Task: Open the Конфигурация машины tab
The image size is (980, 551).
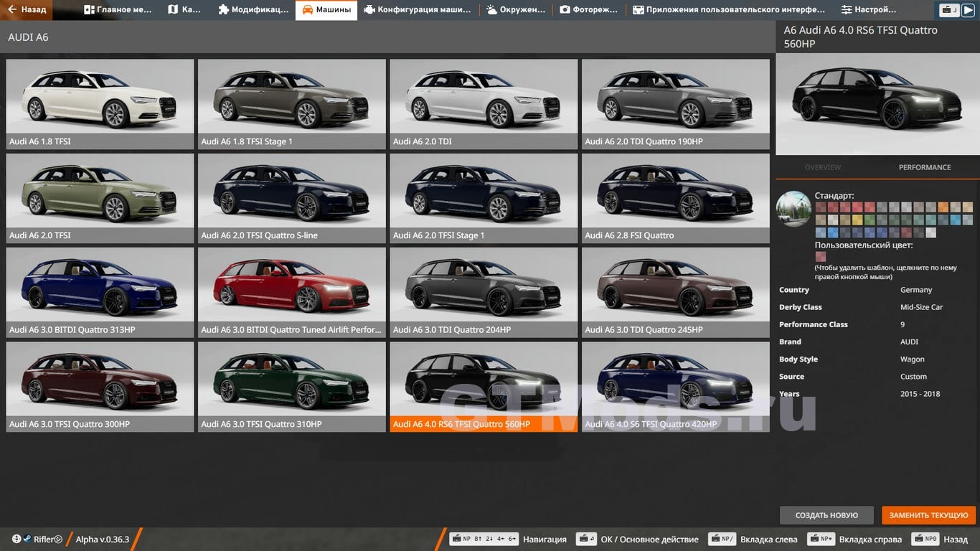Action: tap(418, 10)
